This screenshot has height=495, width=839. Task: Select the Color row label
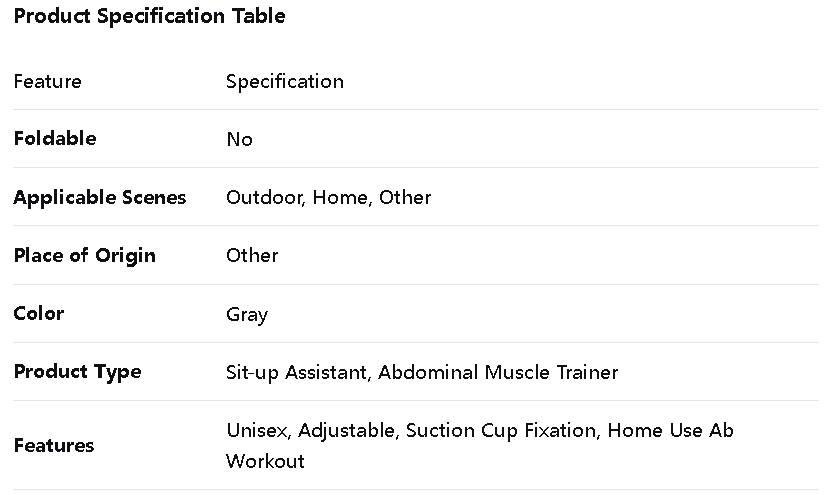click(x=39, y=313)
